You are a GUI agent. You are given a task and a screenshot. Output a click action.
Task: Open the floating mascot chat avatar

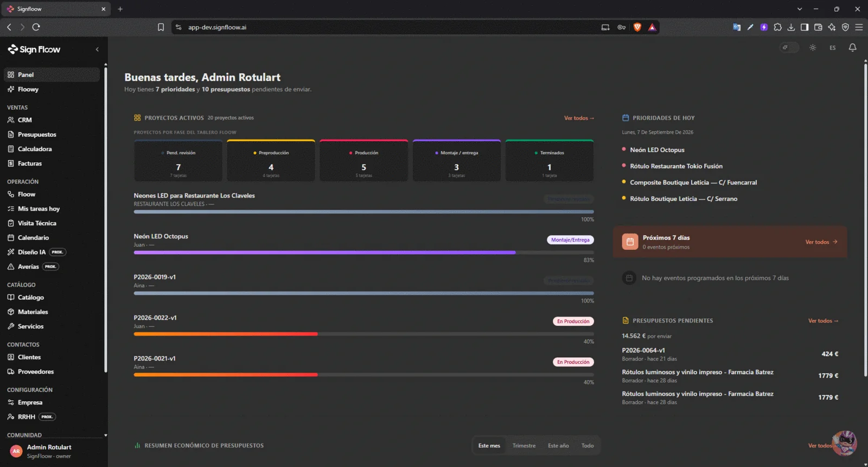(844, 443)
